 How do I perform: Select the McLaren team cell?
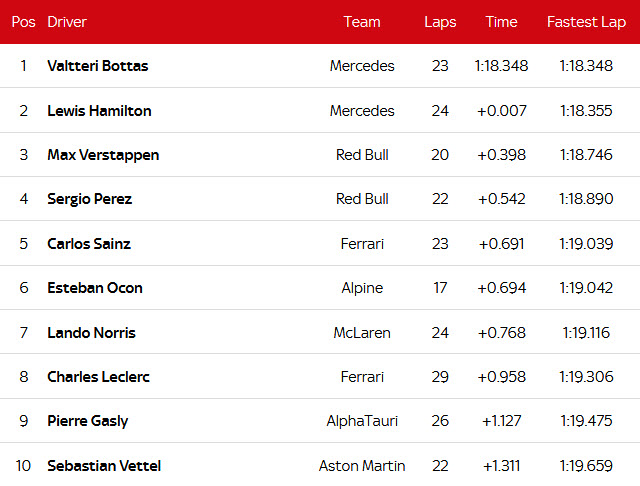pyautogui.click(x=362, y=333)
